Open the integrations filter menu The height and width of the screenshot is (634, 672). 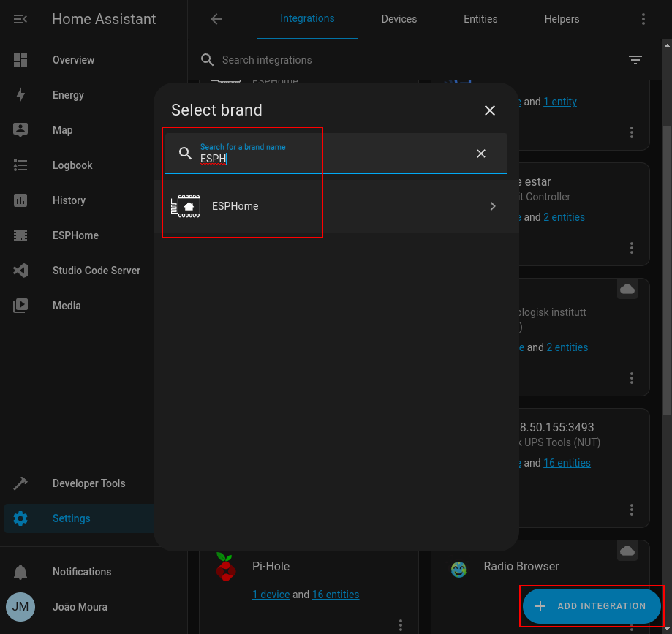coord(635,59)
